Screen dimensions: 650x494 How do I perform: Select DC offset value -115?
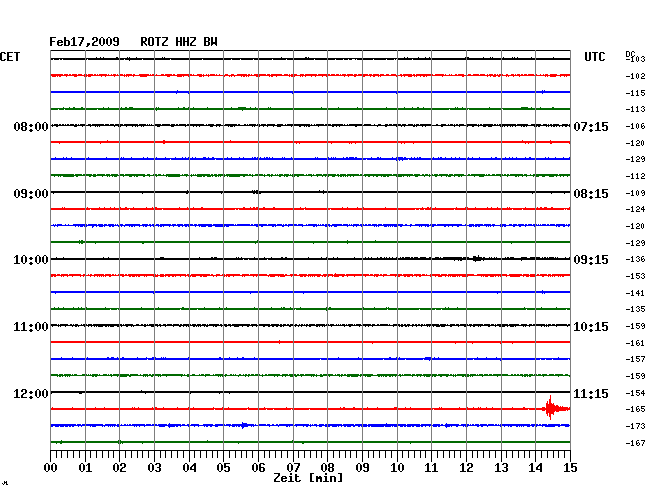(636, 93)
